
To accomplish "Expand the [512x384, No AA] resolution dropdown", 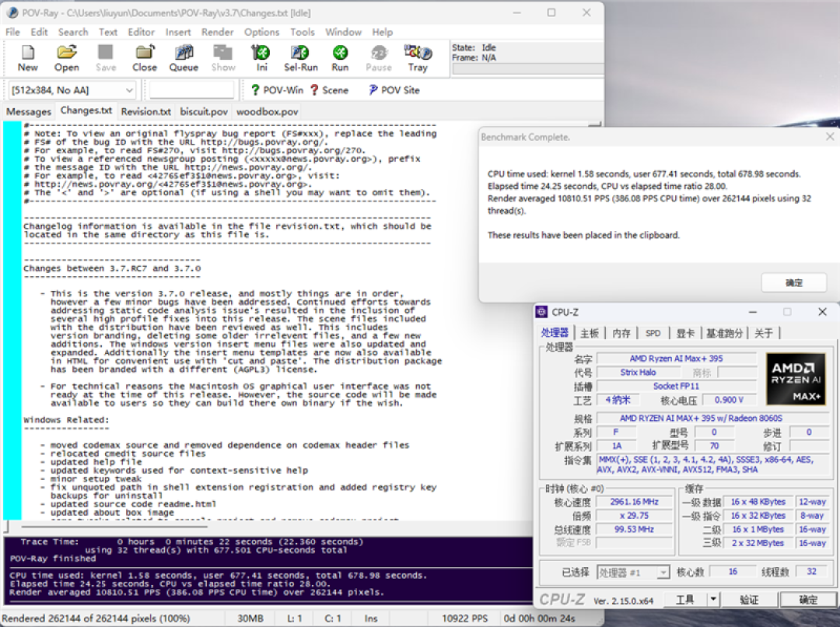I will pyautogui.click(x=72, y=90).
